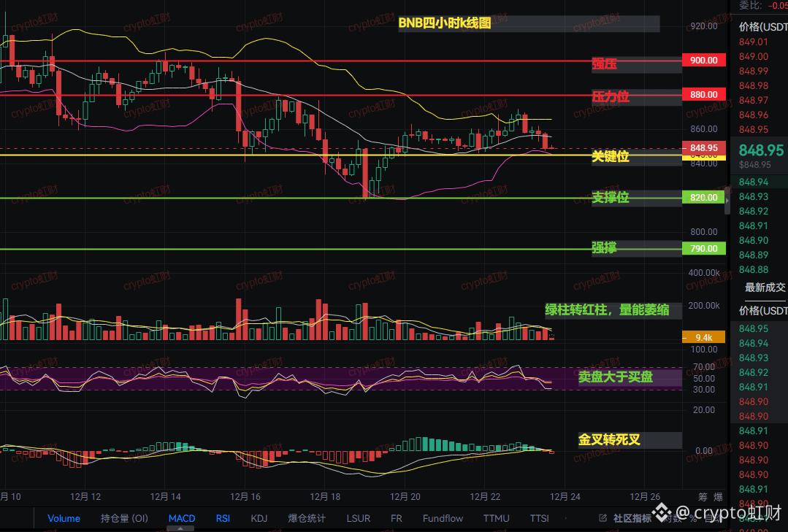Collapse the small arrow under MACD
The image size is (788, 532).
(x=180, y=528)
